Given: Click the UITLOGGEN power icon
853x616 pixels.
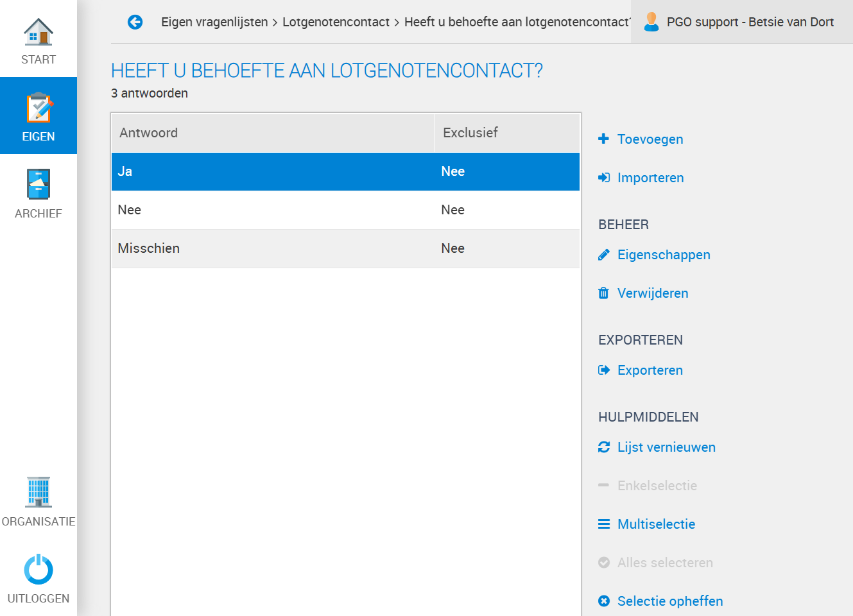Looking at the screenshot, I should (39, 569).
